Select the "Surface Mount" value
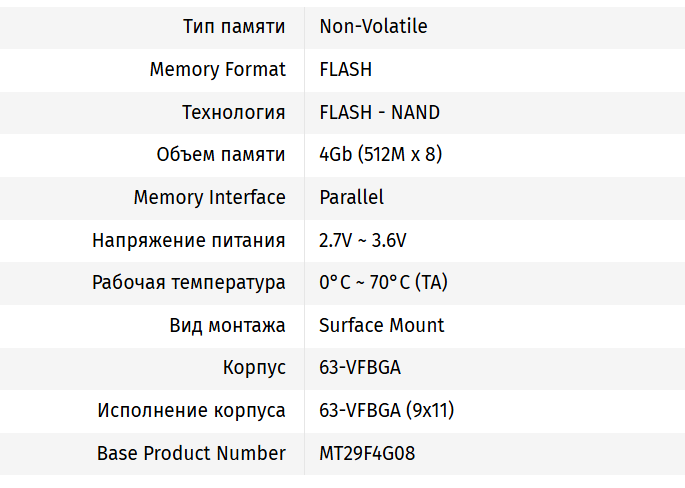Screen dimensions: 685x488 coord(381,325)
